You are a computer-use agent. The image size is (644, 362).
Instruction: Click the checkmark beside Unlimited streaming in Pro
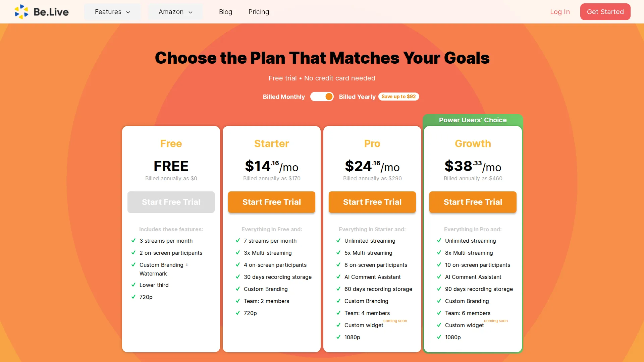[338, 241]
